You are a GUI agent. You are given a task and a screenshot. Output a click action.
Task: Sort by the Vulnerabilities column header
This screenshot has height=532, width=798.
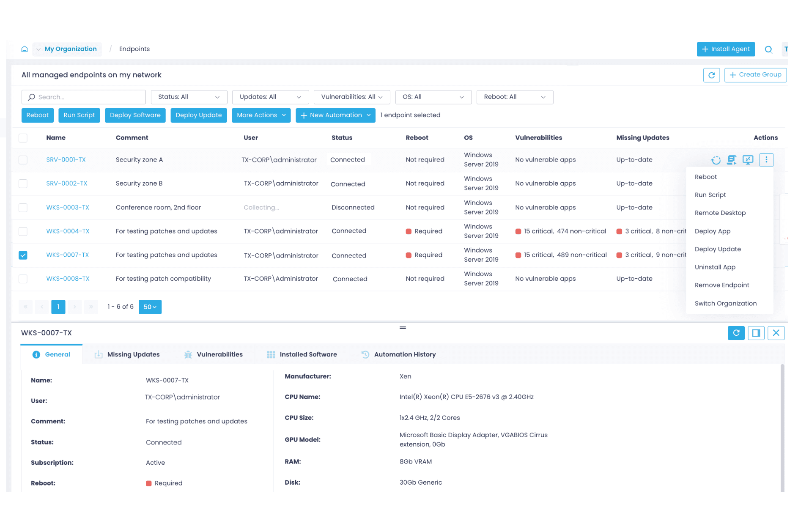tap(538, 138)
